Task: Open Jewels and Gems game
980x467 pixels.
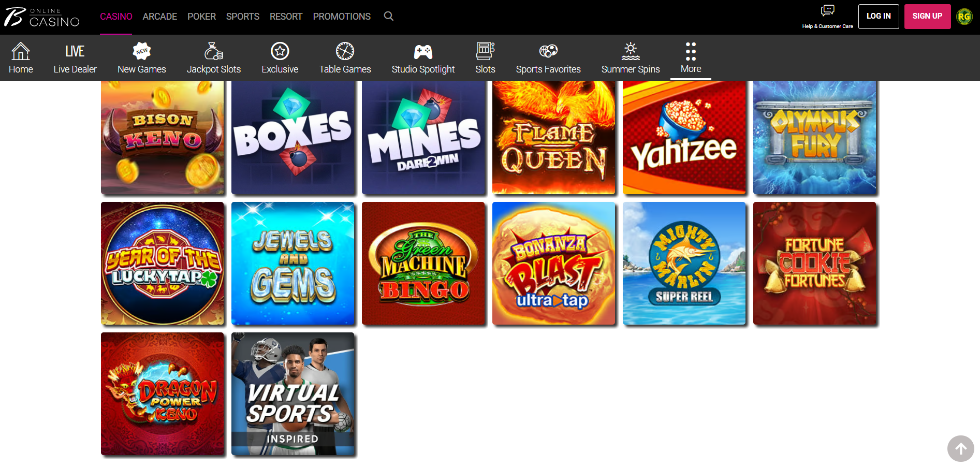Action: coord(293,264)
